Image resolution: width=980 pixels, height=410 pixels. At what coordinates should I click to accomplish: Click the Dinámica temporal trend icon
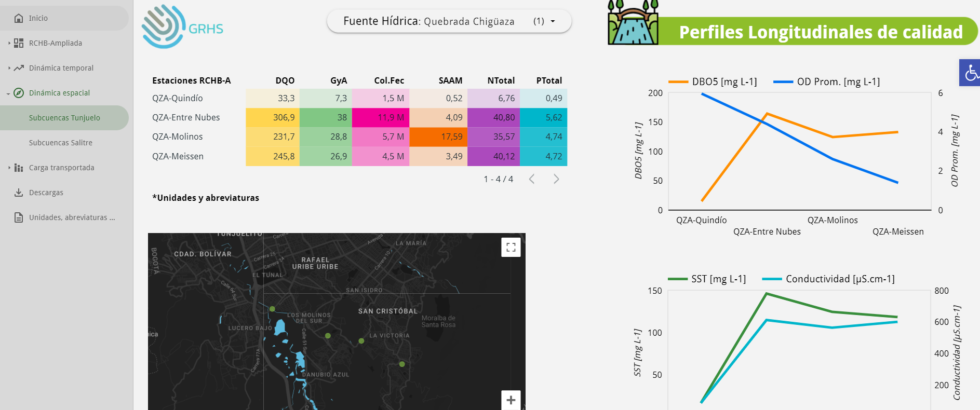[x=19, y=68]
